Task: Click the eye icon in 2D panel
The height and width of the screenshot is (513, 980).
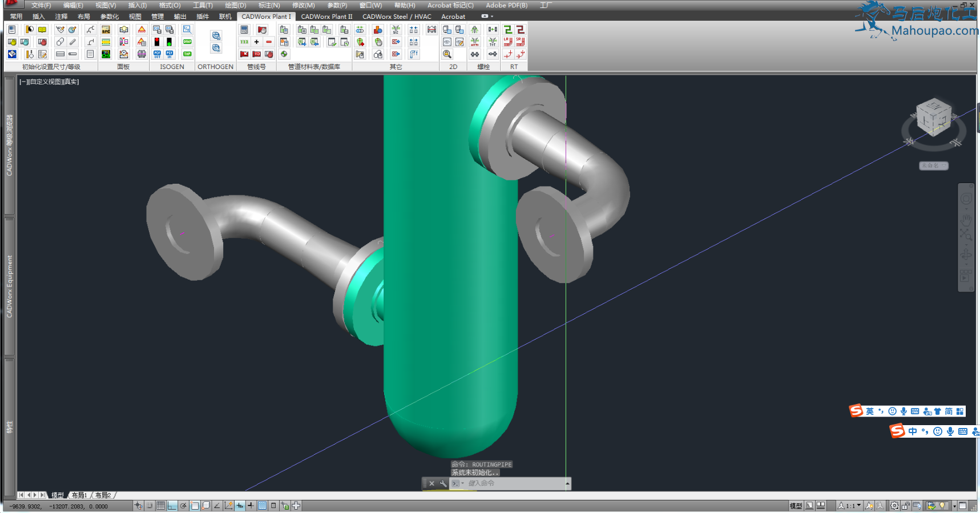Action: coord(447,42)
